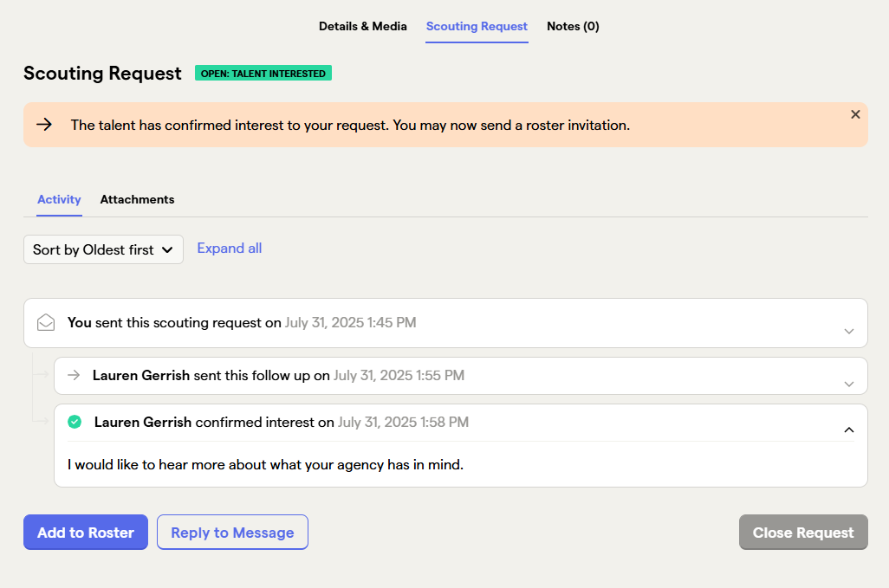Switch to the Notes (0) tab

[573, 26]
